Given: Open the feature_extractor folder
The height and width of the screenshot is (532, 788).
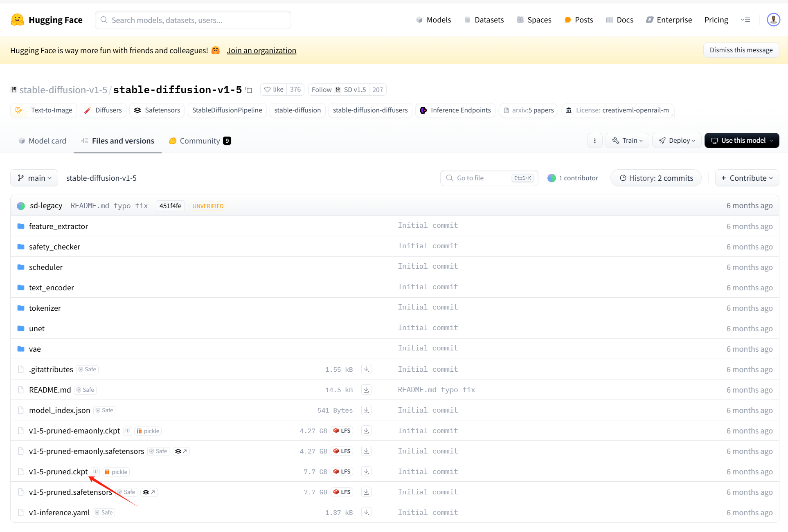Looking at the screenshot, I should pos(59,226).
